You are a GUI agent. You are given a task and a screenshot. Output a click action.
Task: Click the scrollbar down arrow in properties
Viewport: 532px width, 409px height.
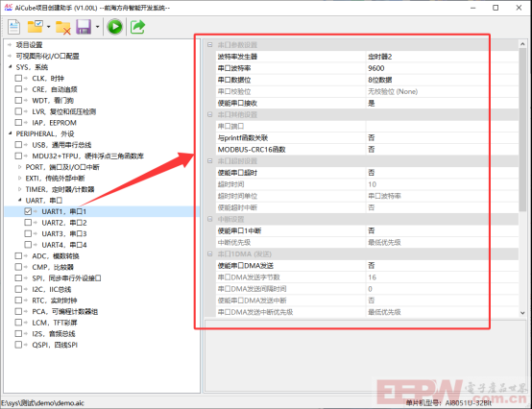click(x=522, y=313)
